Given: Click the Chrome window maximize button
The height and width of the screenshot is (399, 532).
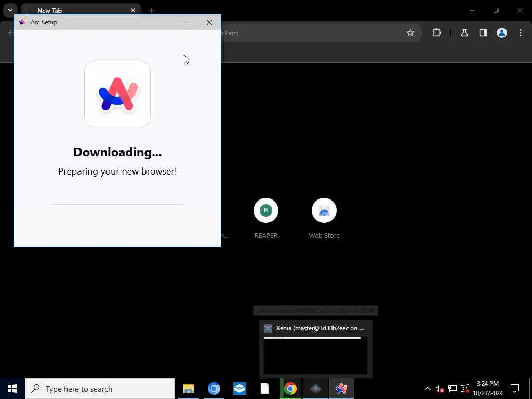Looking at the screenshot, I should (496, 10).
